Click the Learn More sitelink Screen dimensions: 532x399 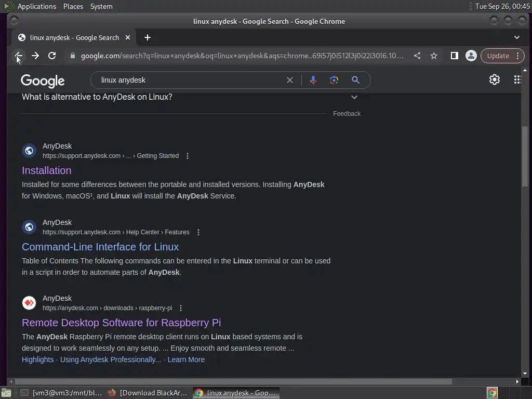(186, 360)
